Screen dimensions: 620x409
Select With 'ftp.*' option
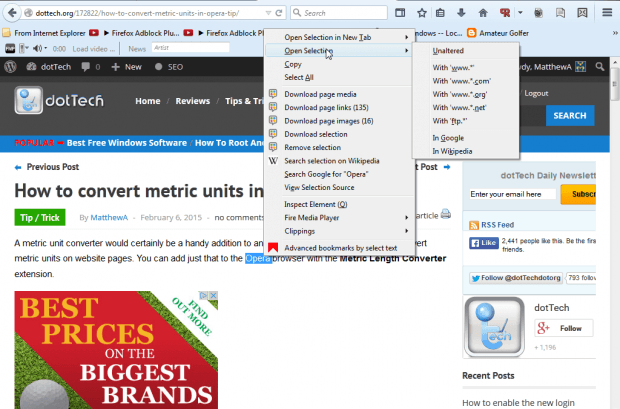[466, 121]
